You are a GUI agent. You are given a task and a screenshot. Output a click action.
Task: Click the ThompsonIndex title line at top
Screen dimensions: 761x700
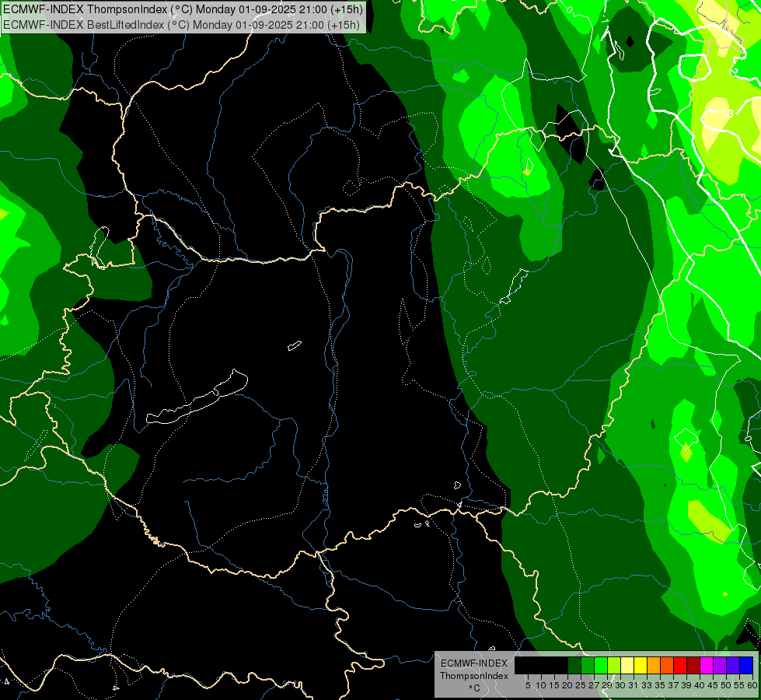coord(183,9)
